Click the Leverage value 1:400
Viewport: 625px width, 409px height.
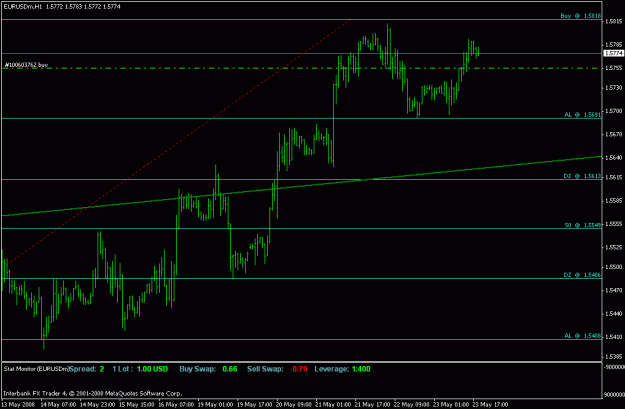pyautogui.click(x=361, y=369)
